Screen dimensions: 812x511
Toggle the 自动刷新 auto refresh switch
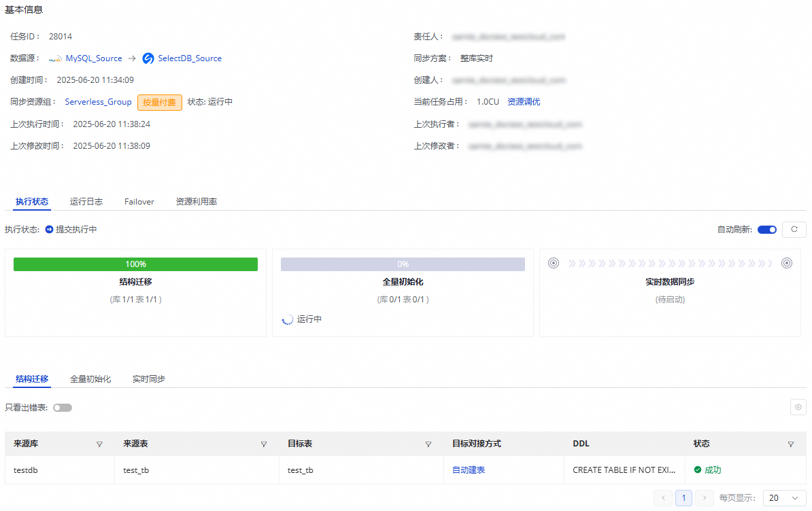pyautogui.click(x=767, y=230)
